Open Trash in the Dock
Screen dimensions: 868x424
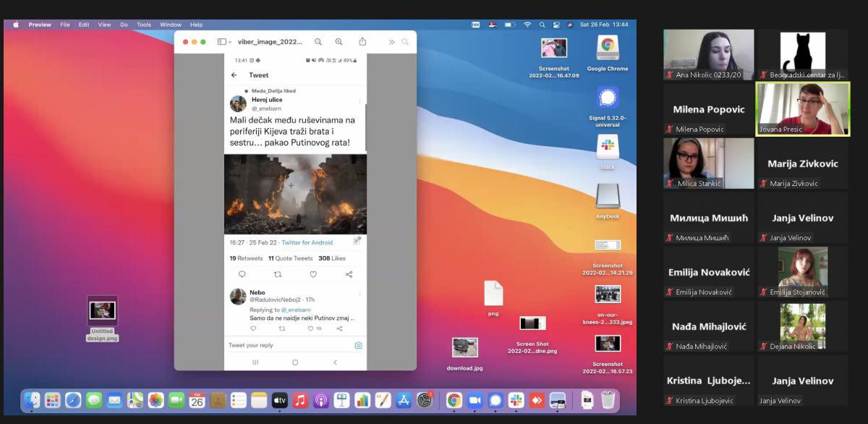(x=608, y=400)
